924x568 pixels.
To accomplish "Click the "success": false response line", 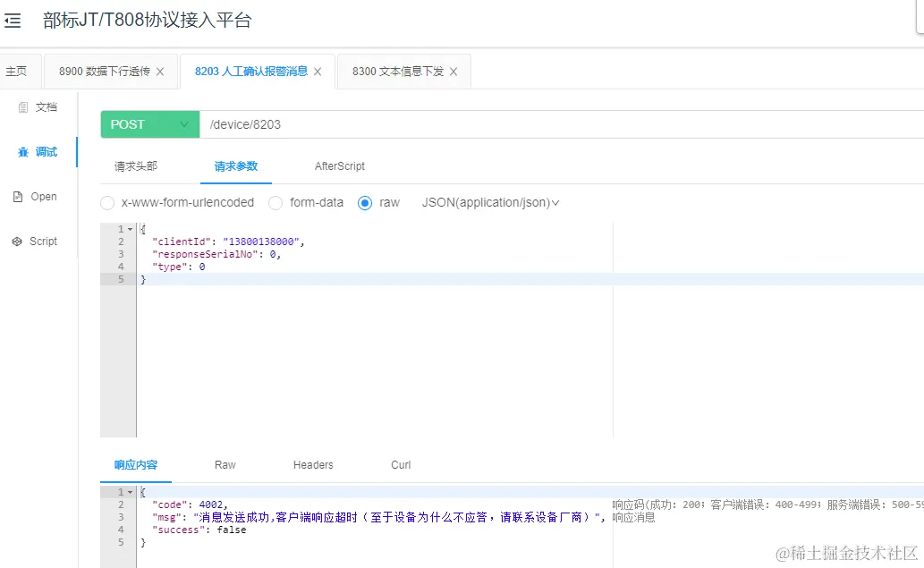I will tap(199, 530).
